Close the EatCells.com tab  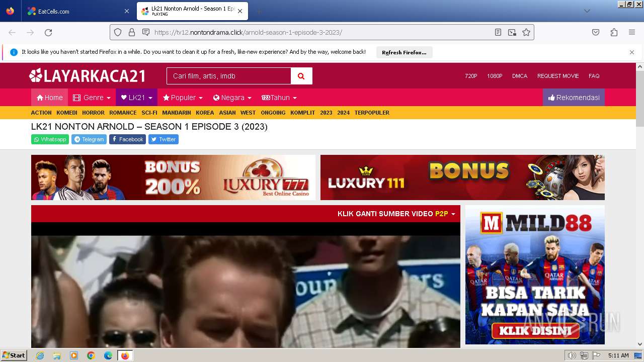(x=126, y=11)
